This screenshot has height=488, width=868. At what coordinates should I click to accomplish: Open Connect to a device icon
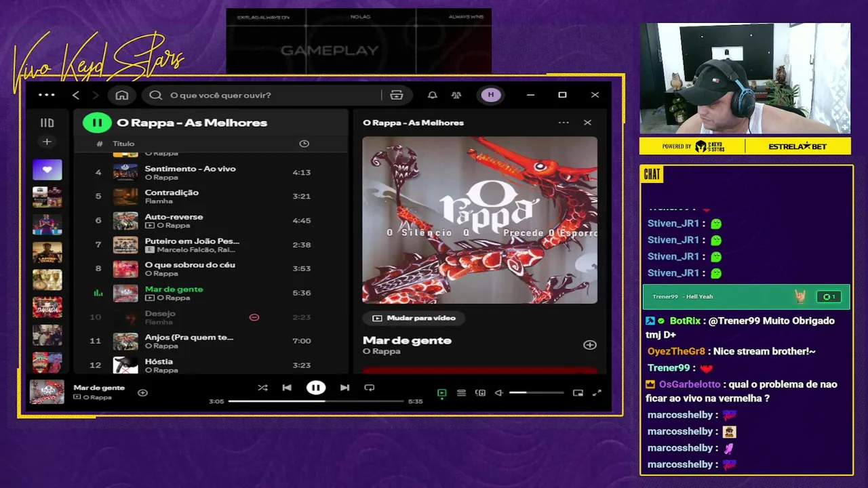point(480,392)
